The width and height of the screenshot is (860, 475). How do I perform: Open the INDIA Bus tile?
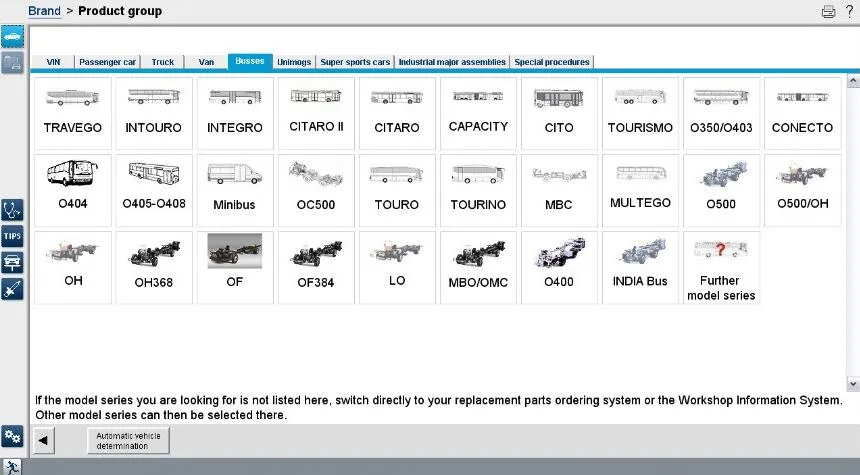[x=640, y=268]
